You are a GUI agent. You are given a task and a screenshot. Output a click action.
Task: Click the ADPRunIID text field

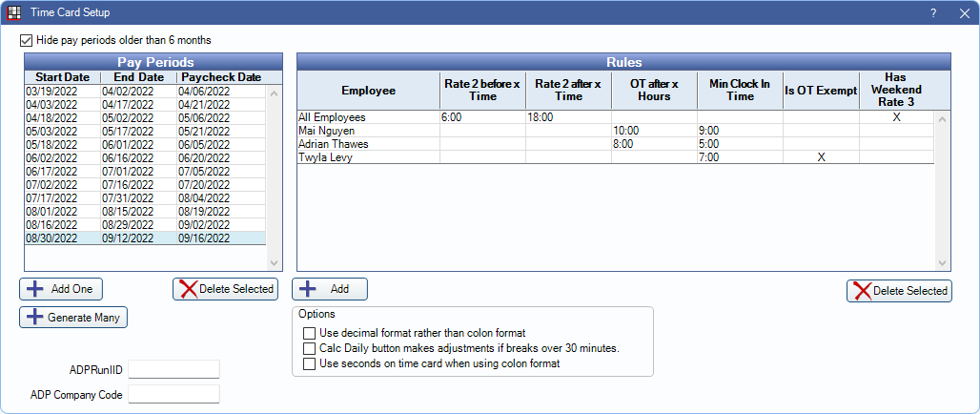[174, 369]
